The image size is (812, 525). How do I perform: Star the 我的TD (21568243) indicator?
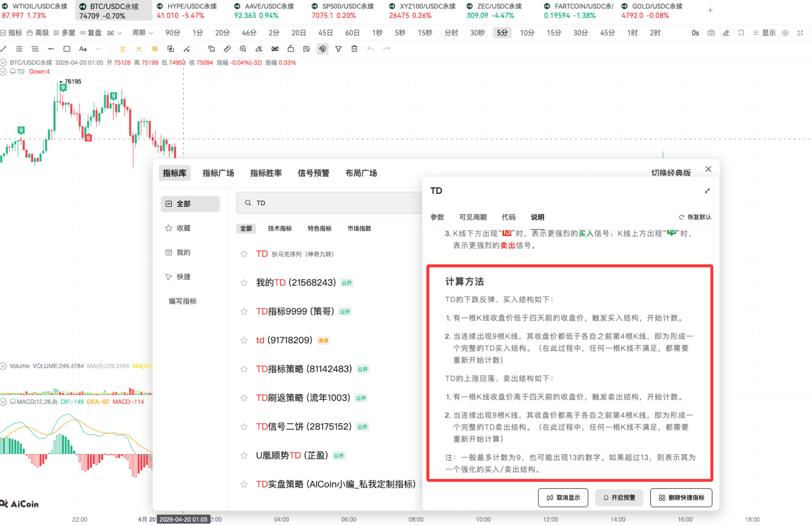[244, 282]
